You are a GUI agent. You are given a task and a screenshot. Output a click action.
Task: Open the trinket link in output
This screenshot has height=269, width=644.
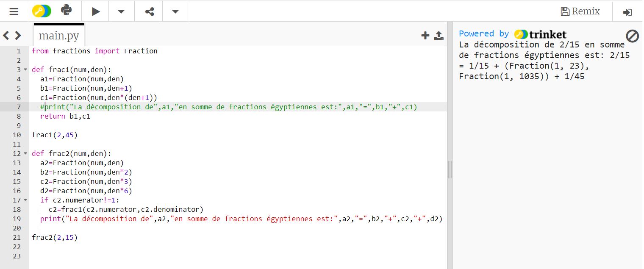(541, 34)
